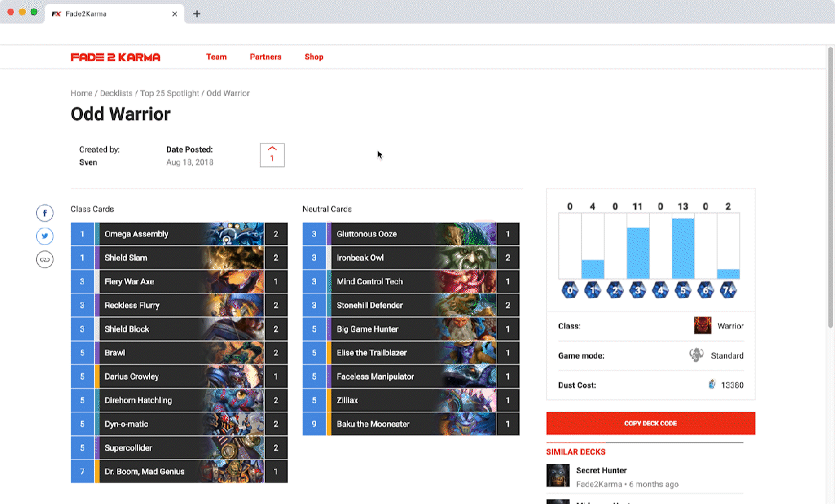Upvote the Odd Warrior deck
This screenshot has height=504, width=835.
pyautogui.click(x=272, y=155)
